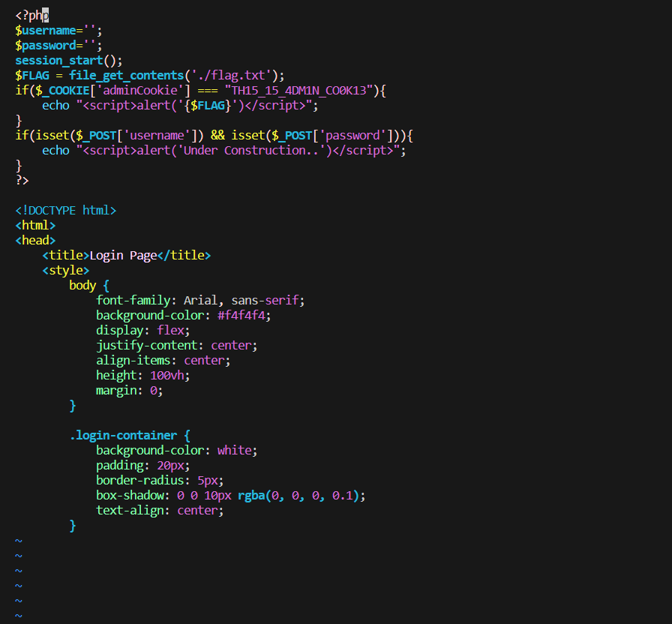Image resolution: width=672 pixels, height=624 pixels.
Task: Click the background-color: white line
Action: (176, 451)
